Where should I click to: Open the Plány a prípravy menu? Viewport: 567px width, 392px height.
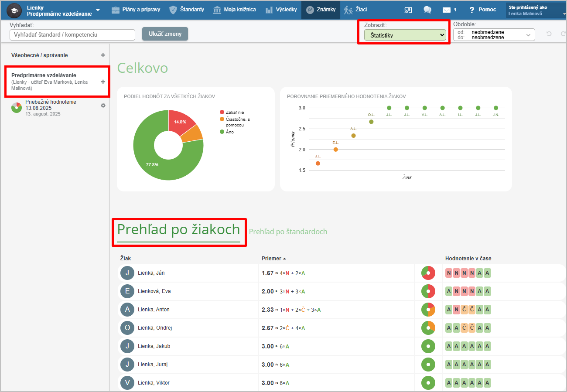[x=136, y=10]
